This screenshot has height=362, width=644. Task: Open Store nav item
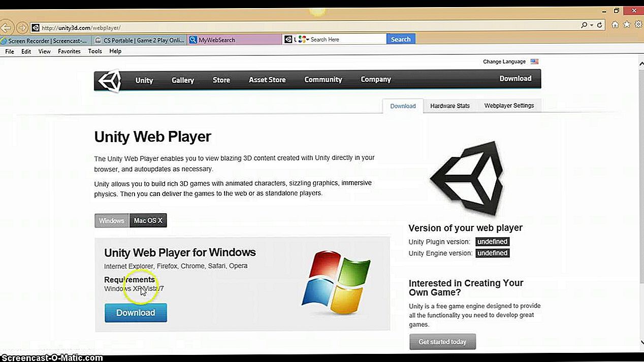[x=221, y=80]
